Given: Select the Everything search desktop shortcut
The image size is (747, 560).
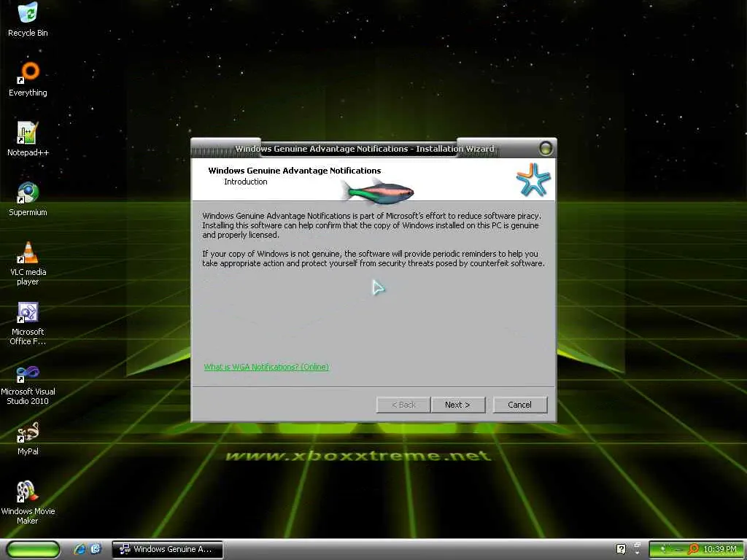Looking at the screenshot, I should (28, 79).
